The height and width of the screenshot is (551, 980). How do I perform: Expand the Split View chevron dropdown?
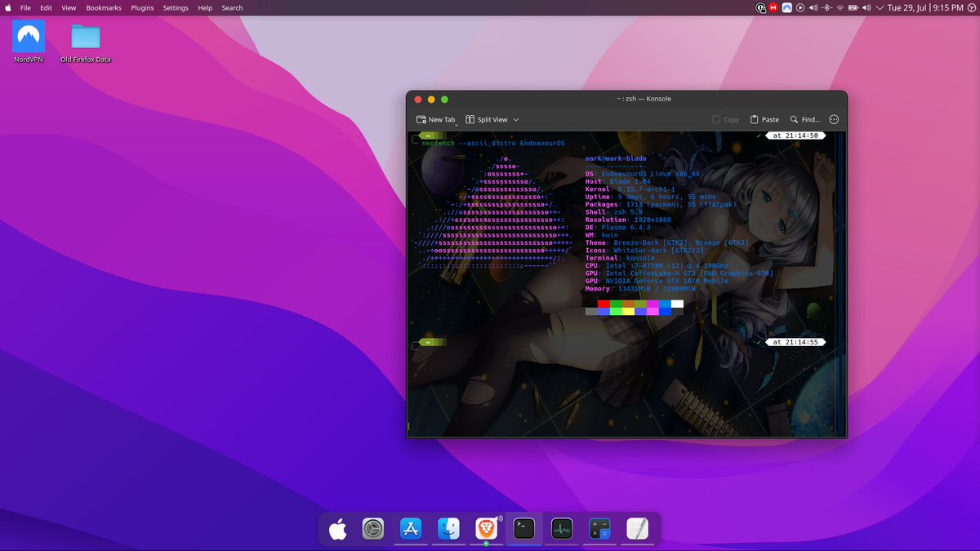pyautogui.click(x=516, y=119)
